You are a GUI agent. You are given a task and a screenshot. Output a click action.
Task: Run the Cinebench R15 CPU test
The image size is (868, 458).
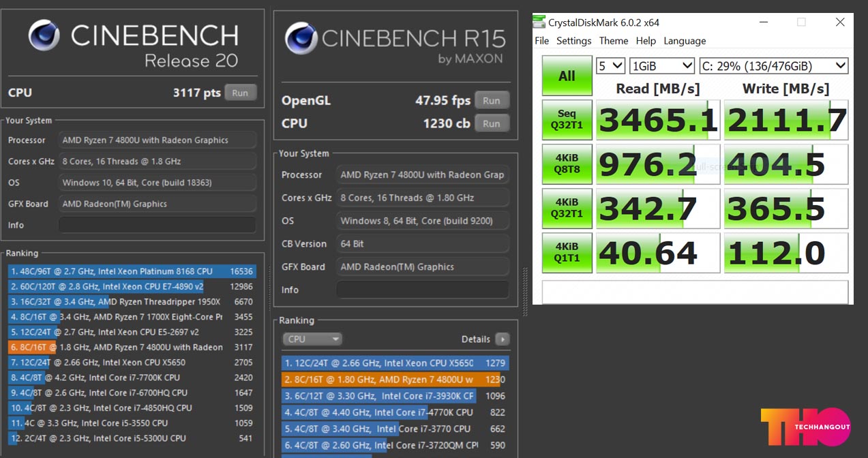click(x=492, y=123)
